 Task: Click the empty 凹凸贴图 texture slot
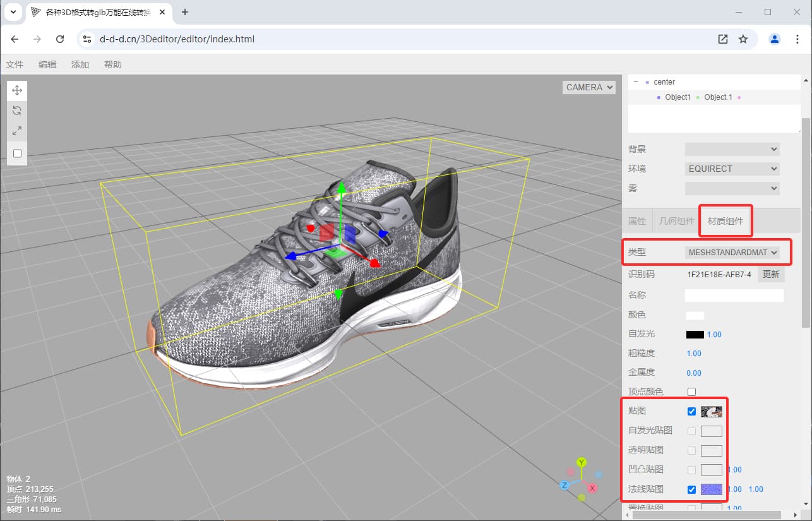tap(712, 470)
